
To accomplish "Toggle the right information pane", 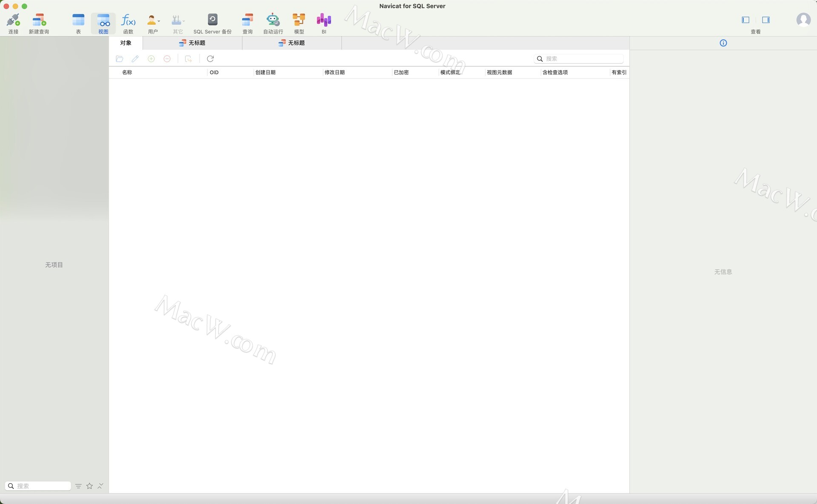I will (x=766, y=20).
